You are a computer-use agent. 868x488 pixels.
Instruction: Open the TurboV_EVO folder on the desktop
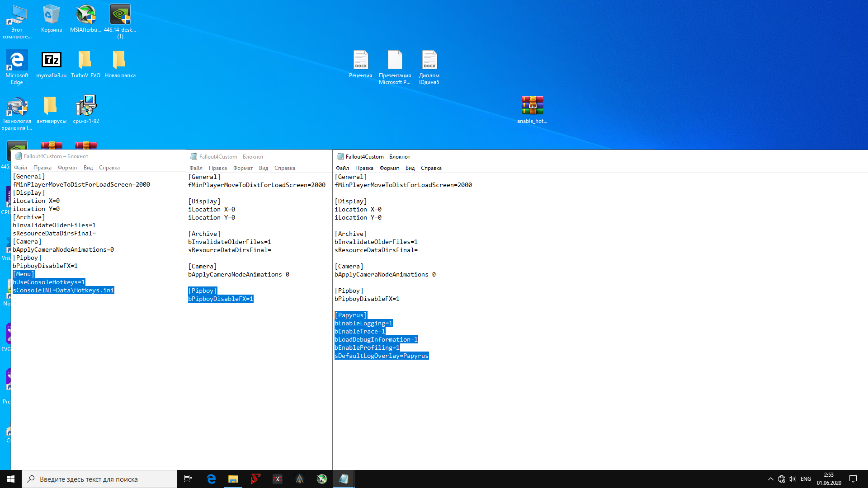pos(85,60)
